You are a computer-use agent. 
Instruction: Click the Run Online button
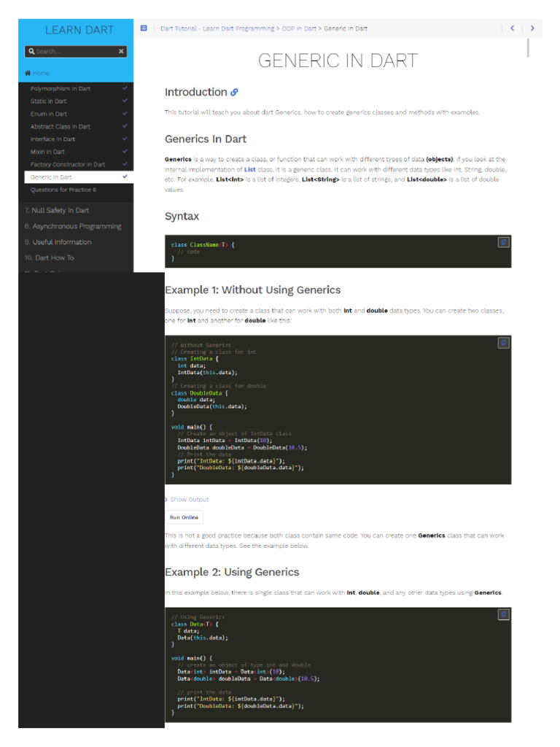184,517
